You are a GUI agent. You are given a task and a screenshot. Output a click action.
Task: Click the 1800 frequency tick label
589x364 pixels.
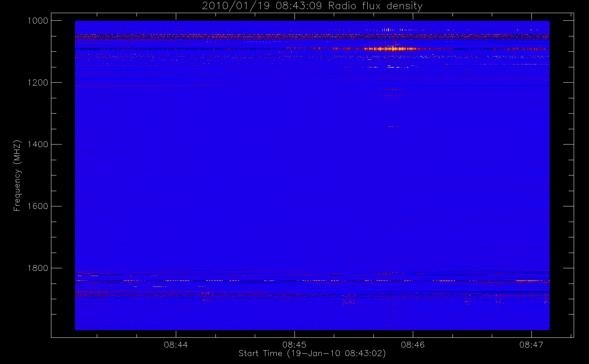click(x=38, y=268)
